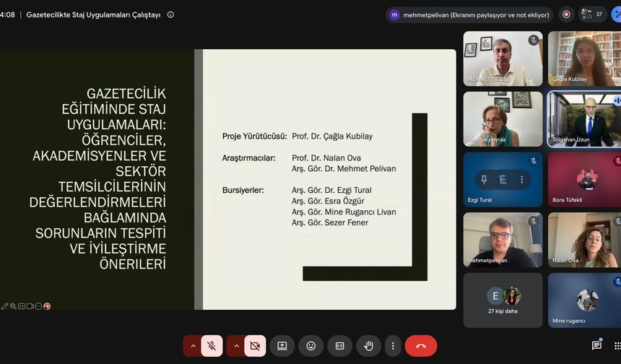Click the mehmetpelivan presenter chip
Image resolution: width=621 pixels, height=364 pixels.
click(x=469, y=14)
